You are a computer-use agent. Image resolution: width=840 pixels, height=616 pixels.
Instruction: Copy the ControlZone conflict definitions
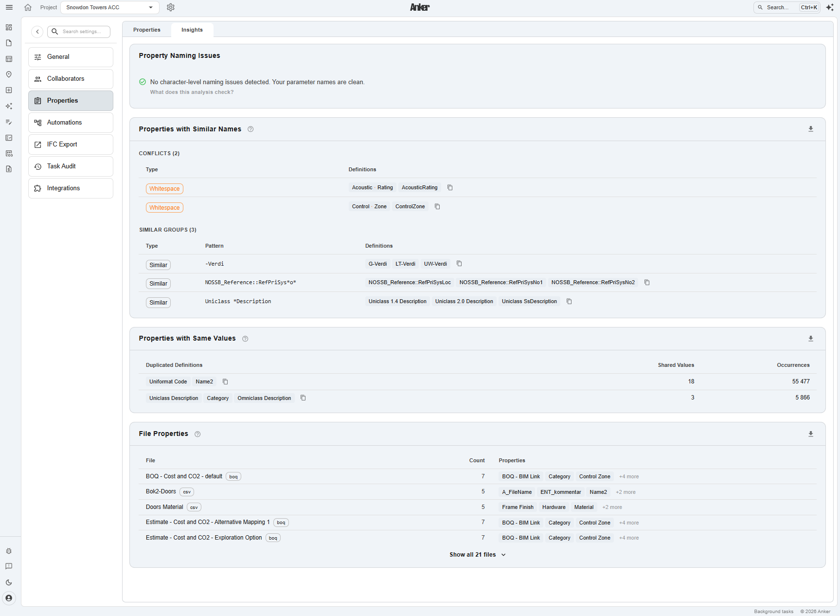point(437,206)
